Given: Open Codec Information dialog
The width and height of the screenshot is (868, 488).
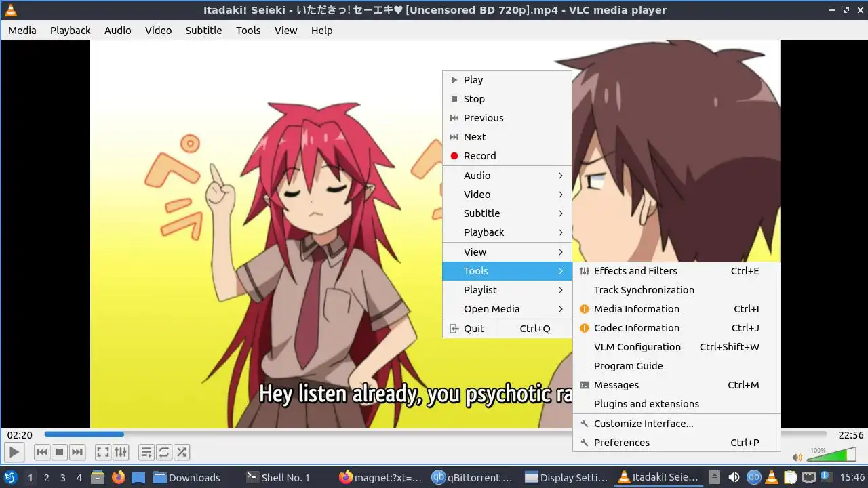Looking at the screenshot, I should pos(677,328).
